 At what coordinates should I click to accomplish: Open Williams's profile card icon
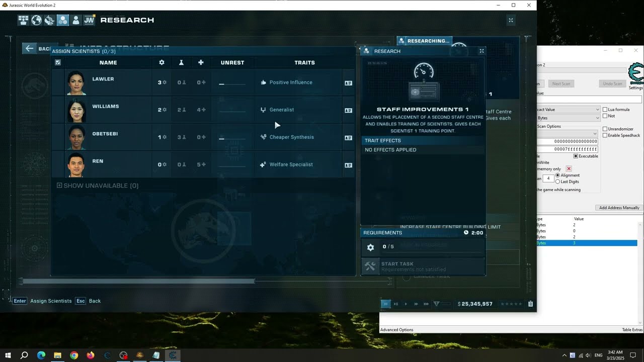348,111
